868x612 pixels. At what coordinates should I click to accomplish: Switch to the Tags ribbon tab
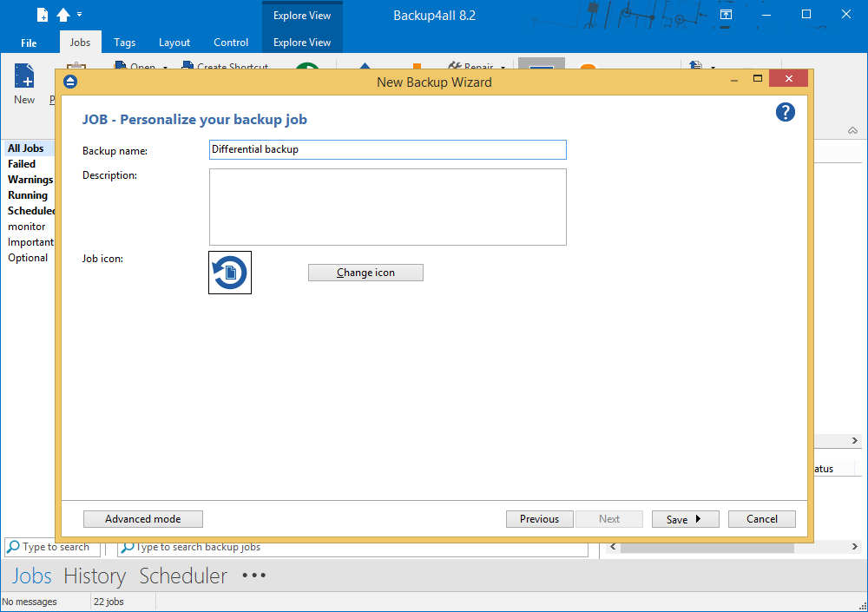tap(124, 43)
